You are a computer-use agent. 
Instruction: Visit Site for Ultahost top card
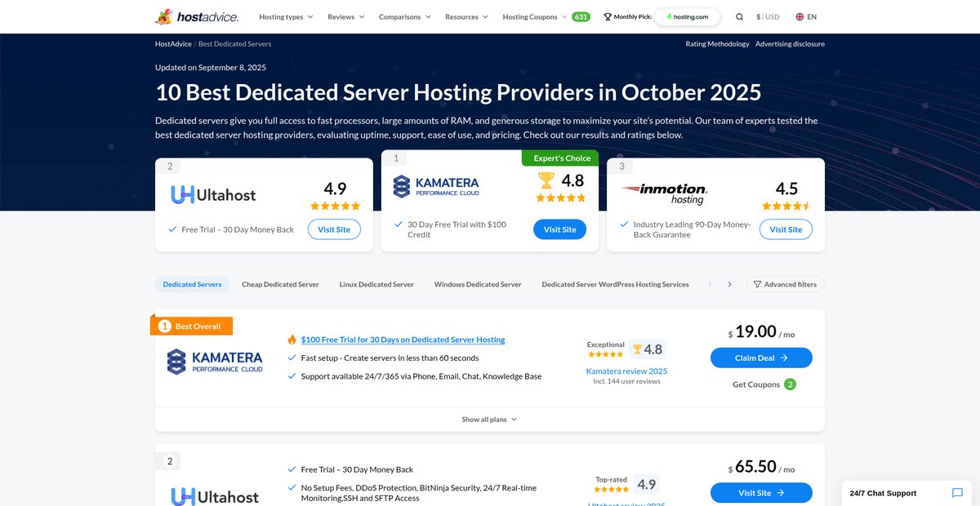334,229
